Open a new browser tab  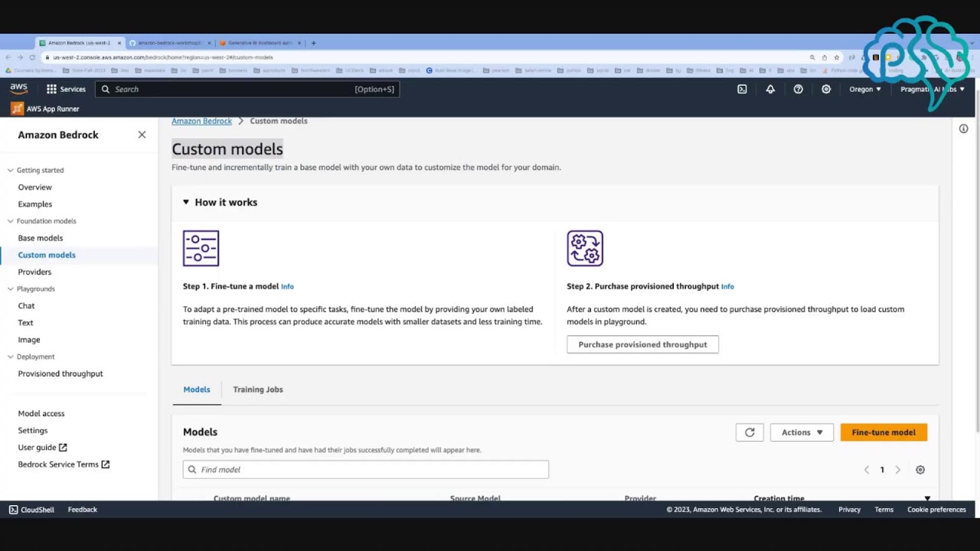(313, 43)
